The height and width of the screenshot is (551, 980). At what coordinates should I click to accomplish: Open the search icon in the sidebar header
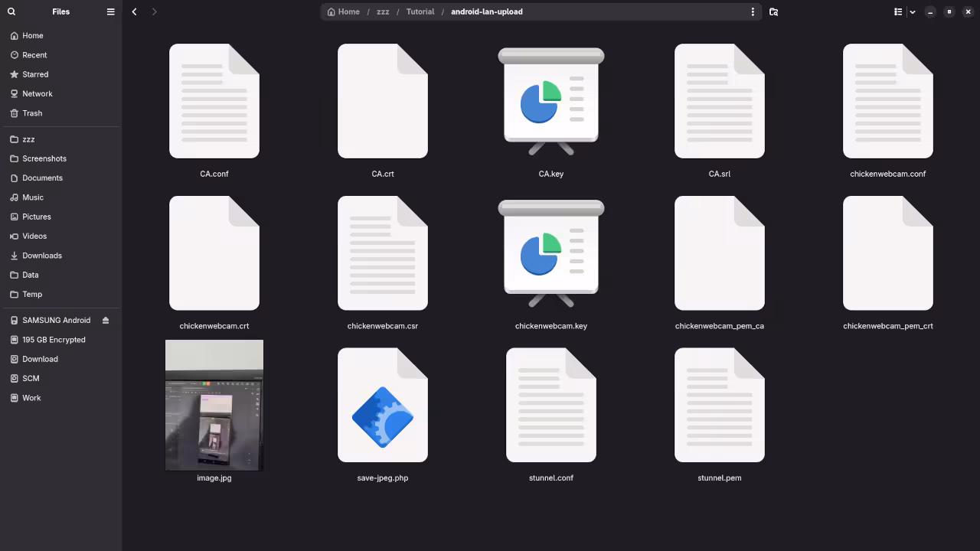coord(11,11)
